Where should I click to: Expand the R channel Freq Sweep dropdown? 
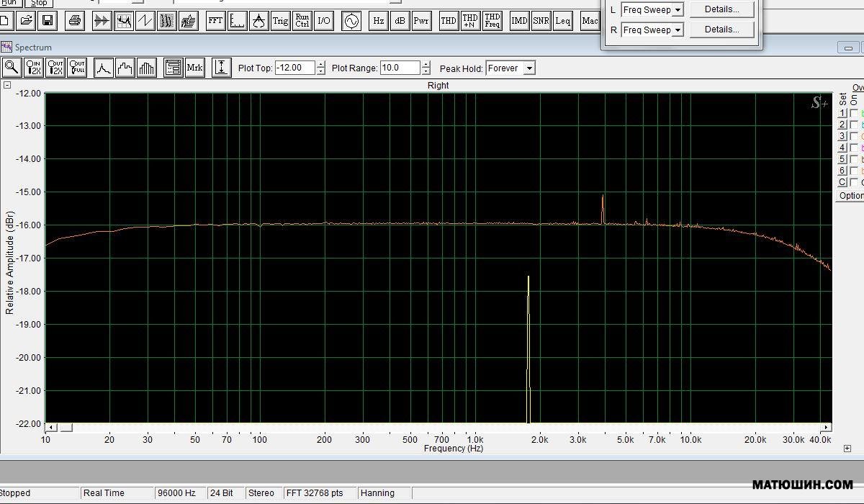pos(678,30)
